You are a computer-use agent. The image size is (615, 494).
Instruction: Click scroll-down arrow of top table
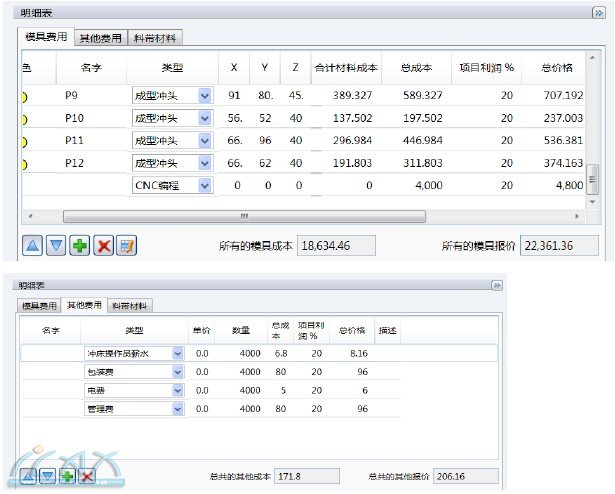pyautogui.click(x=592, y=202)
